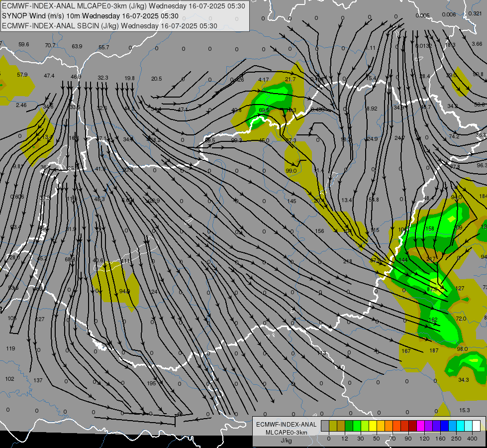Pick the pale cyan swatch before the 400 tick
487x448 pixels.
click(x=469, y=426)
